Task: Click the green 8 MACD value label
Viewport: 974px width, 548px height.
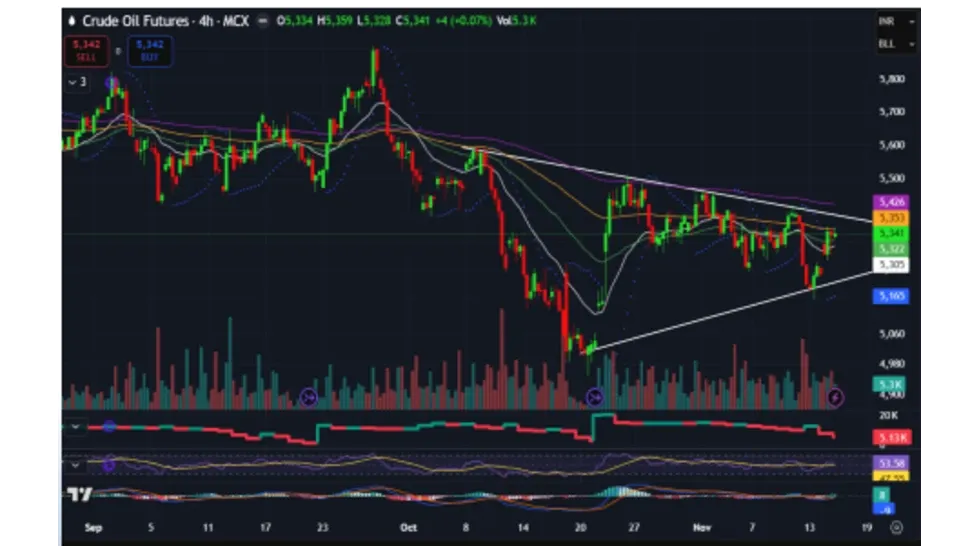Action: point(881,495)
